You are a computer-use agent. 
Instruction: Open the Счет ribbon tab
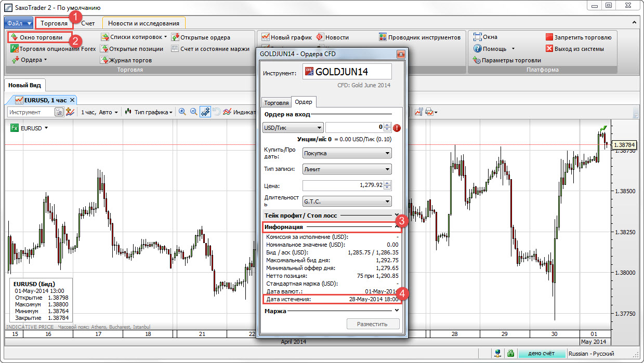pyautogui.click(x=88, y=23)
